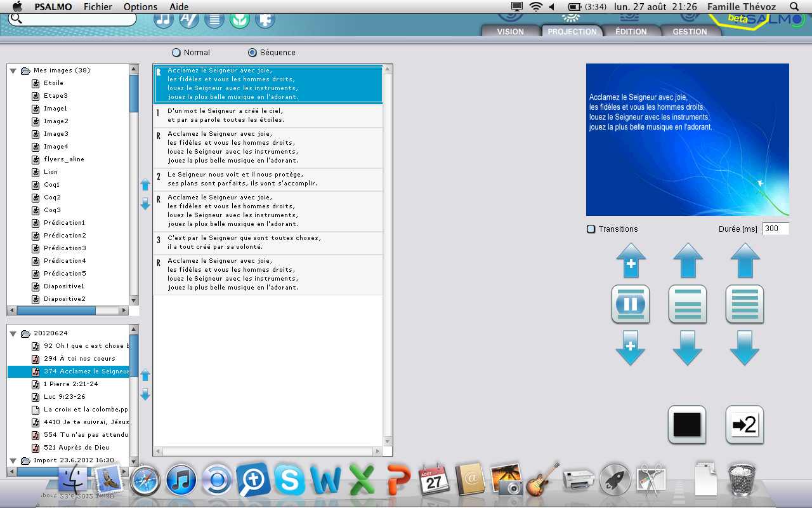Click the playlist panel vertical scrollbar
Image resolution: width=812 pixels, height=508 pixels.
click(134, 396)
